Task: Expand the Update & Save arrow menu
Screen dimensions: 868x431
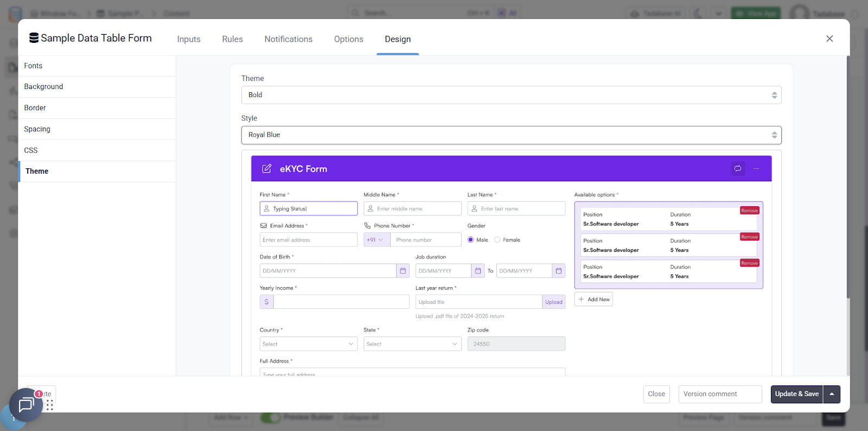Action: 832,394
